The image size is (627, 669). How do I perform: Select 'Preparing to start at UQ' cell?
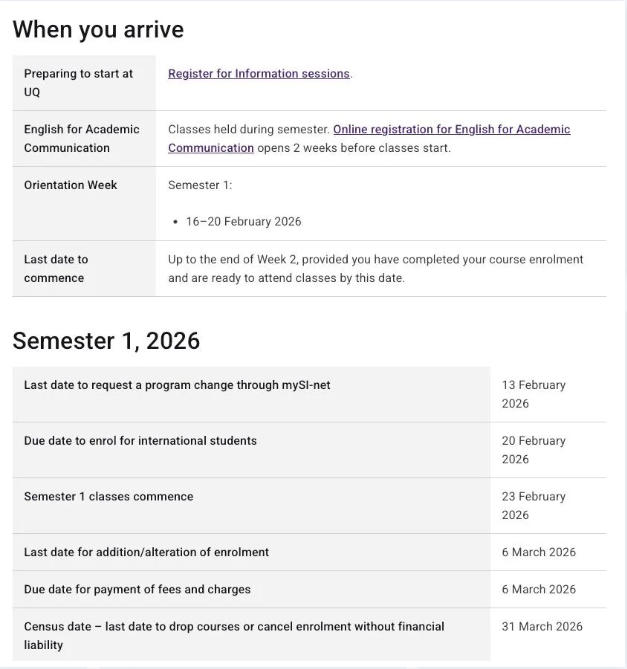(x=78, y=83)
